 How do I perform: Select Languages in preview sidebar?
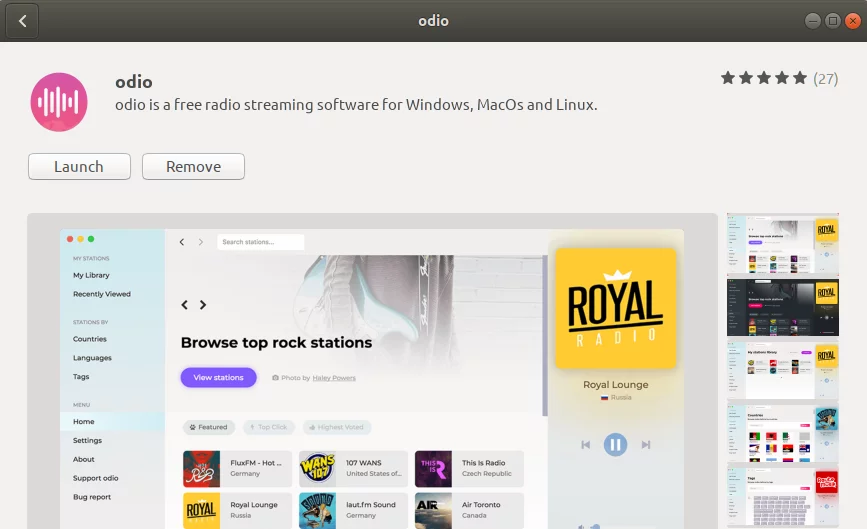point(92,358)
